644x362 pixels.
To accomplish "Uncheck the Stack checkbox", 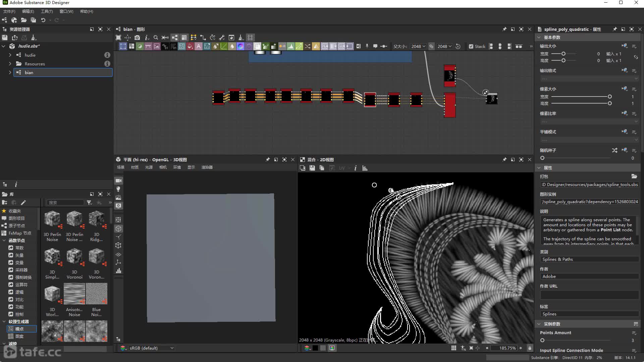I will pyautogui.click(x=471, y=47).
